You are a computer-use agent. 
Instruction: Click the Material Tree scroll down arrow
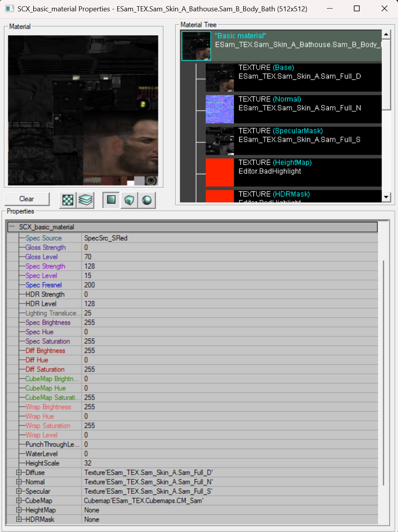click(386, 197)
